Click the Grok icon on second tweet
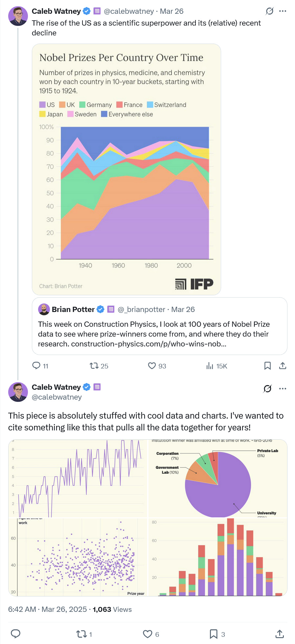The height and width of the screenshot is (644, 295). point(267,389)
